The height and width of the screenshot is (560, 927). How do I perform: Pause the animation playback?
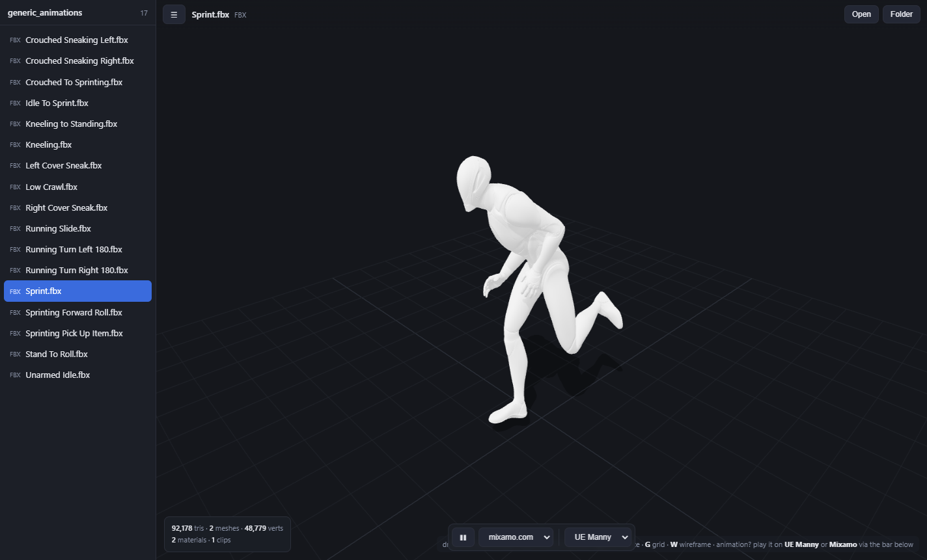pos(463,537)
